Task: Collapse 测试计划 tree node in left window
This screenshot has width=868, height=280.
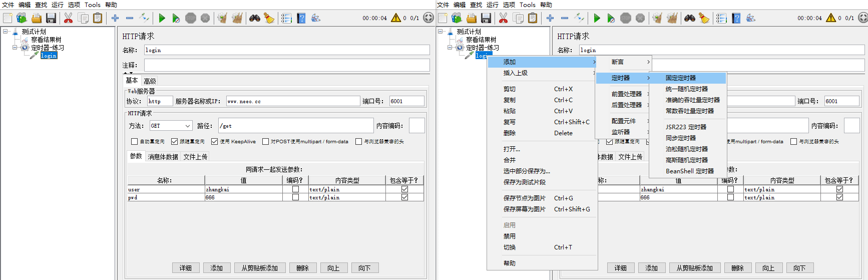Action: (x=6, y=31)
